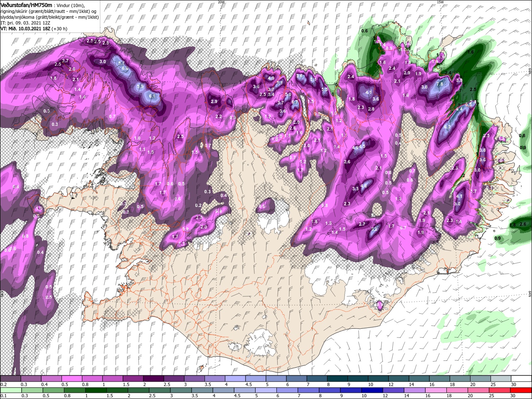
Task: Select upper legend swatch between 0.5 and 0.8
Action: click(72, 379)
